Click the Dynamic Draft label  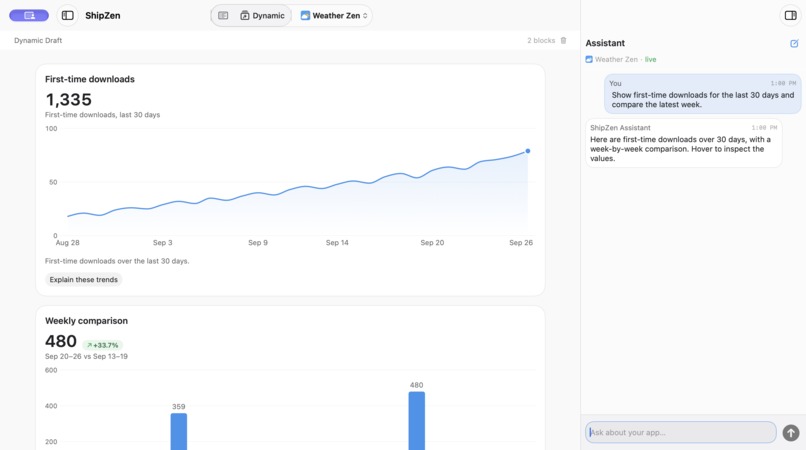pyautogui.click(x=38, y=40)
